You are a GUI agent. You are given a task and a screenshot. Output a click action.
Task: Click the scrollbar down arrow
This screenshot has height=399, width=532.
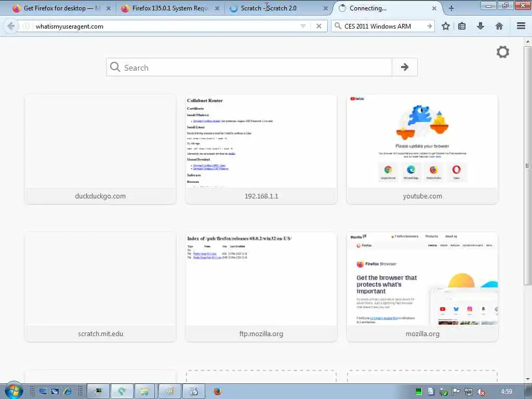pos(528,379)
